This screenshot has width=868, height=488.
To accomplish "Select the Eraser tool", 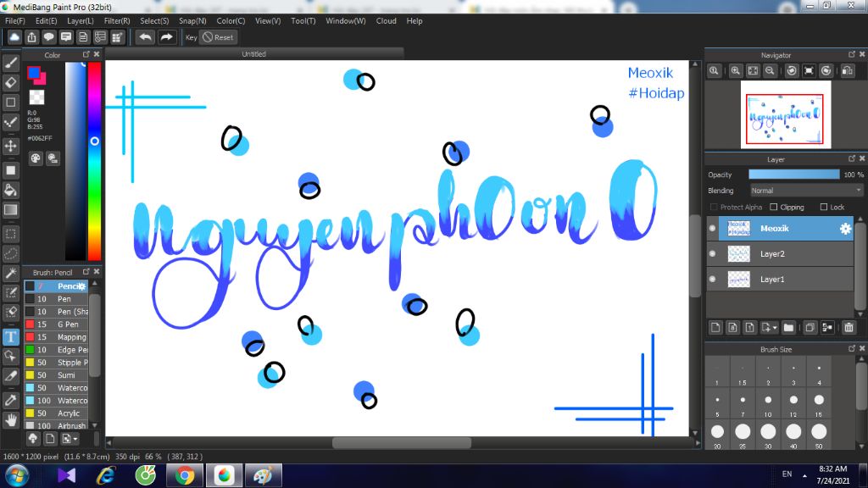I will (x=10, y=83).
